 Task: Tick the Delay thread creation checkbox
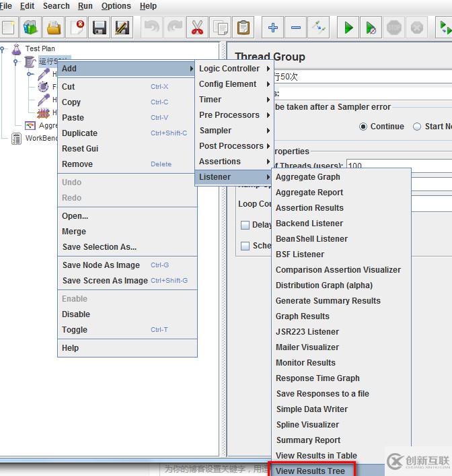click(246, 225)
